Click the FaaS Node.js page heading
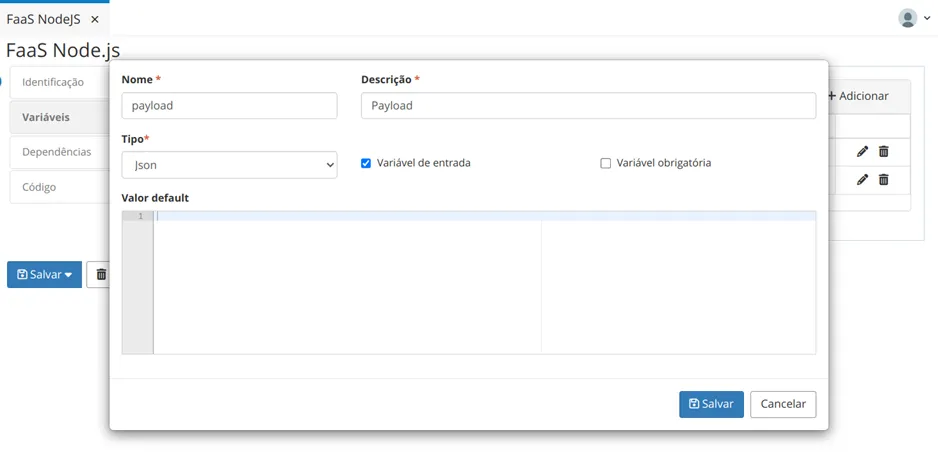Image resolution: width=938 pixels, height=473 pixels. tap(63, 50)
